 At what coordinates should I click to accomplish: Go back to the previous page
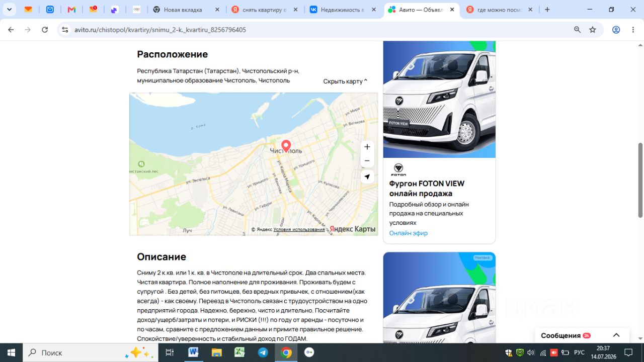pyautogui.click(x=11, y=30)
